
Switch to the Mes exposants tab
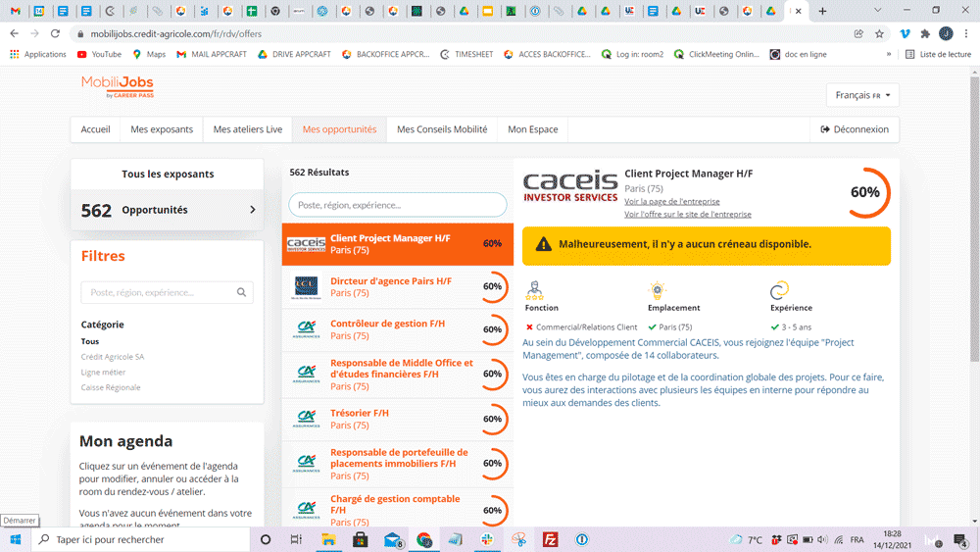[162, 129]
